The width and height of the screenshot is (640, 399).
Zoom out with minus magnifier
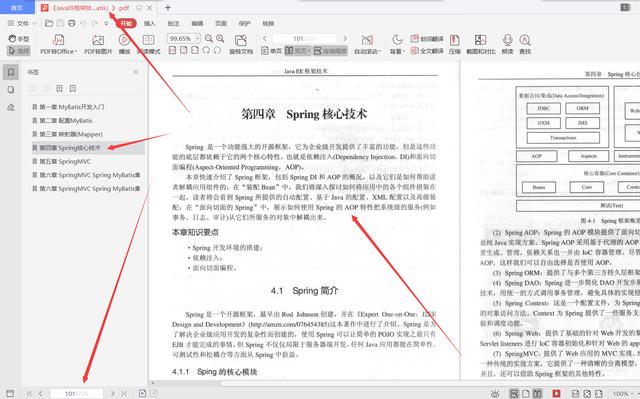pyautogui.click(x=209, y=38)
